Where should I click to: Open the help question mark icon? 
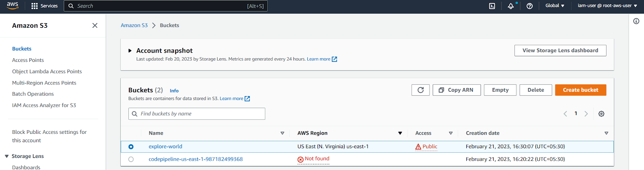tap(530, 6)
